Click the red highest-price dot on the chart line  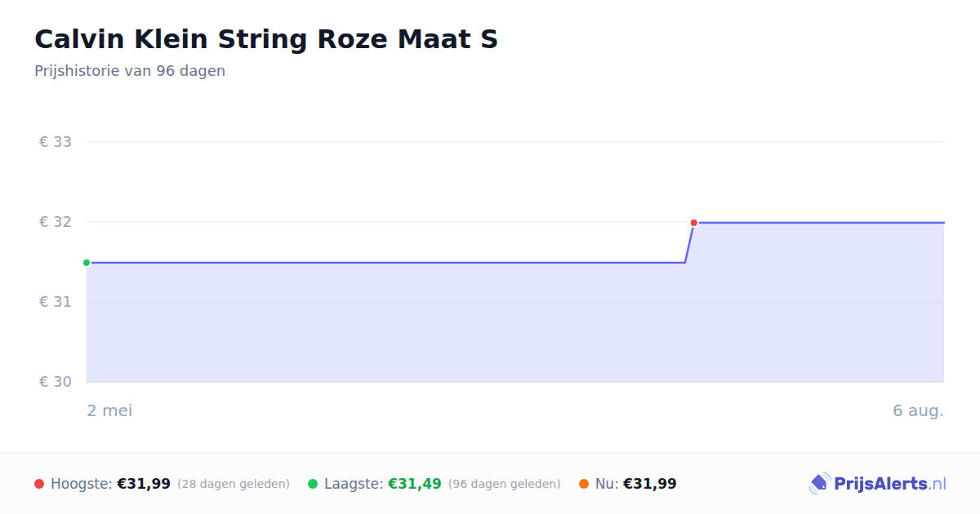[x=693, y=223]
